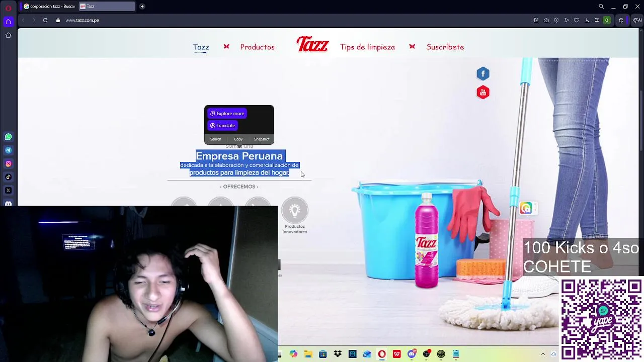Open the Tazz menu item
This screenshot has width=644, height=362.
click(201, 47)
